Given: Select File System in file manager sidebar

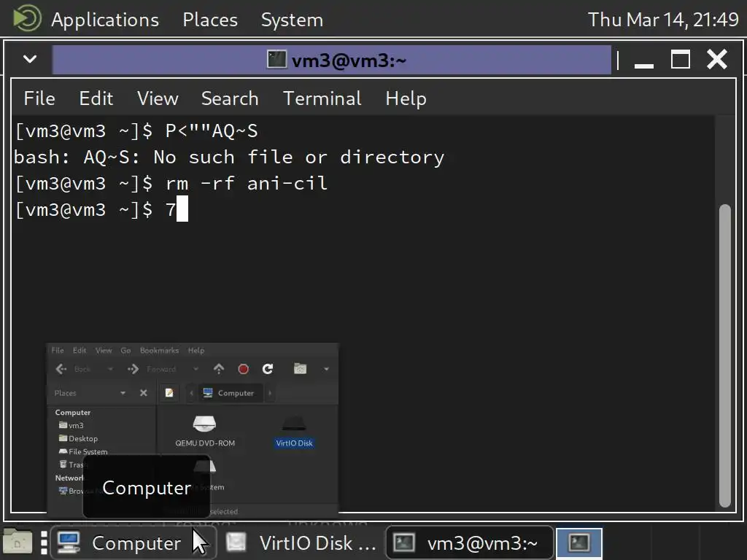Looking at the screenshot, I should click(83, 451).
